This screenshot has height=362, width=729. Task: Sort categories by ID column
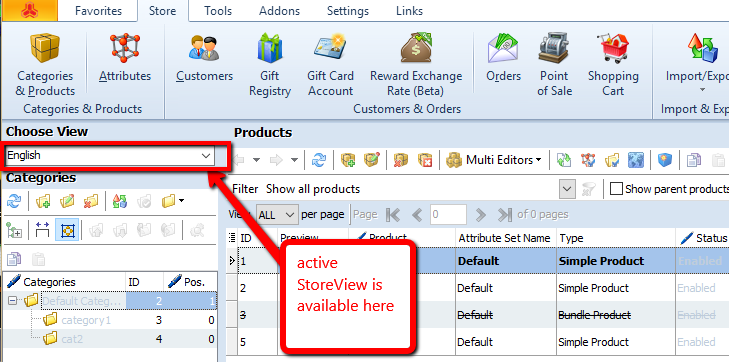click(145, 282)
